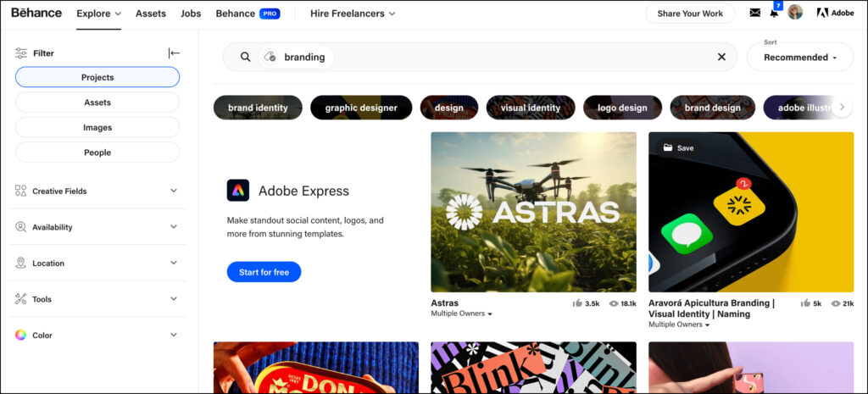Click the Color wheel icon
The image size is (868, 394).
(x=21, y=335)
